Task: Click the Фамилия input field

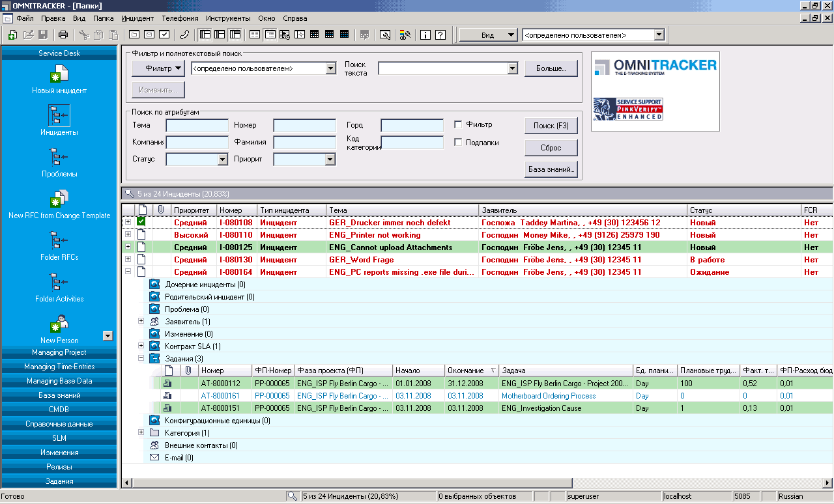Action: coord(304,143)
